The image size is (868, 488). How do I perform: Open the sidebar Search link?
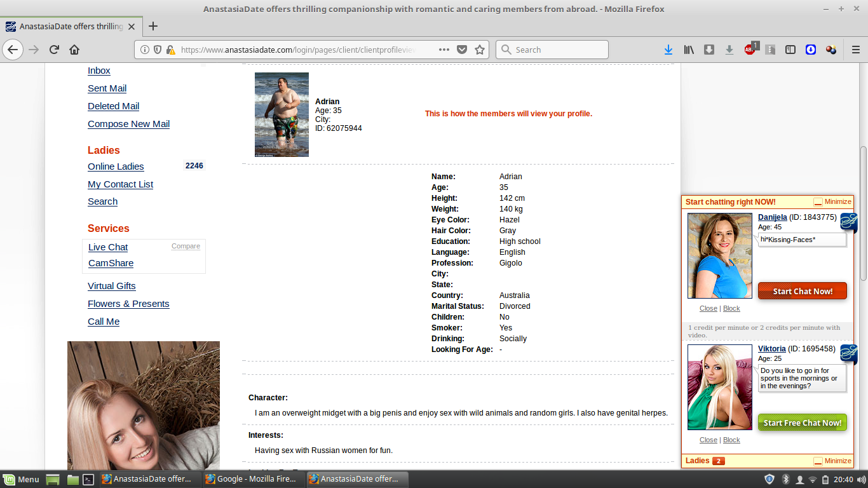coord(102,201)
